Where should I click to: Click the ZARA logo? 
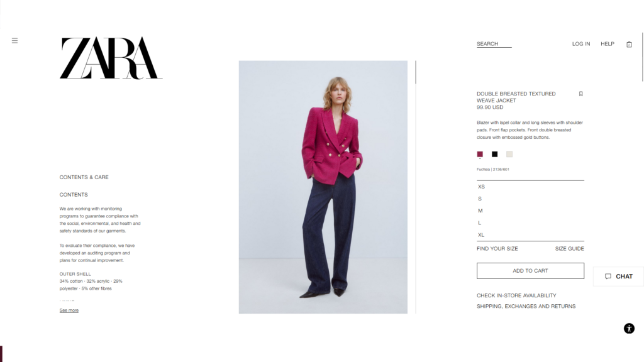(x=111, y=58)
